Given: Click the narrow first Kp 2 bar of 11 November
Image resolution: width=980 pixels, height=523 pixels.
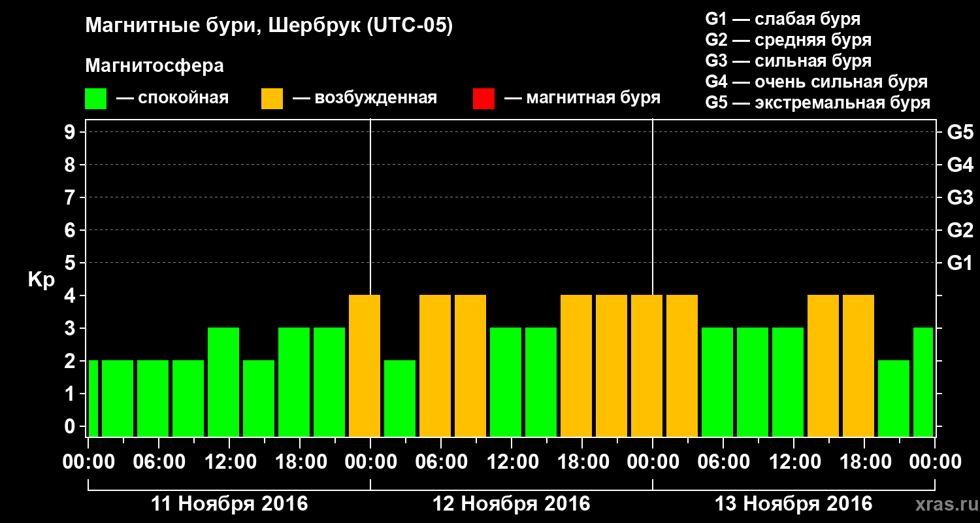Looking at the screenshot, I should click(93, 398).
